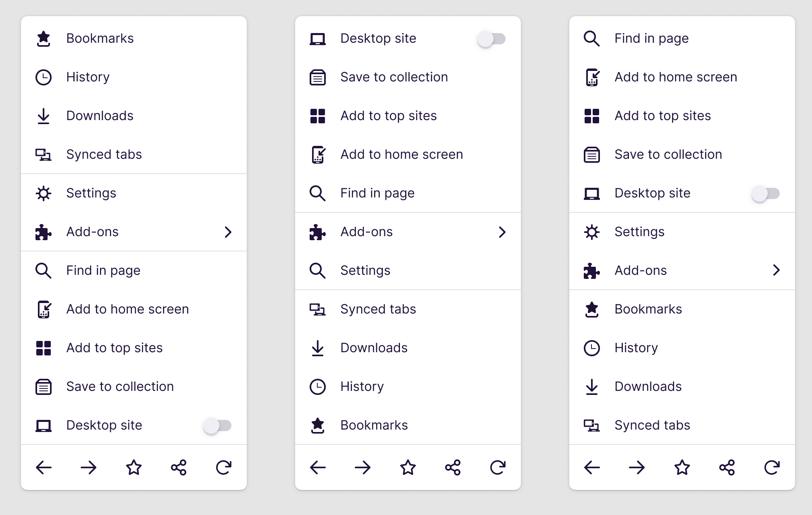Click Downloads entry in the right menu
Image resolution: width=812 pixels, height=515 pixels.
pos(648,386)
